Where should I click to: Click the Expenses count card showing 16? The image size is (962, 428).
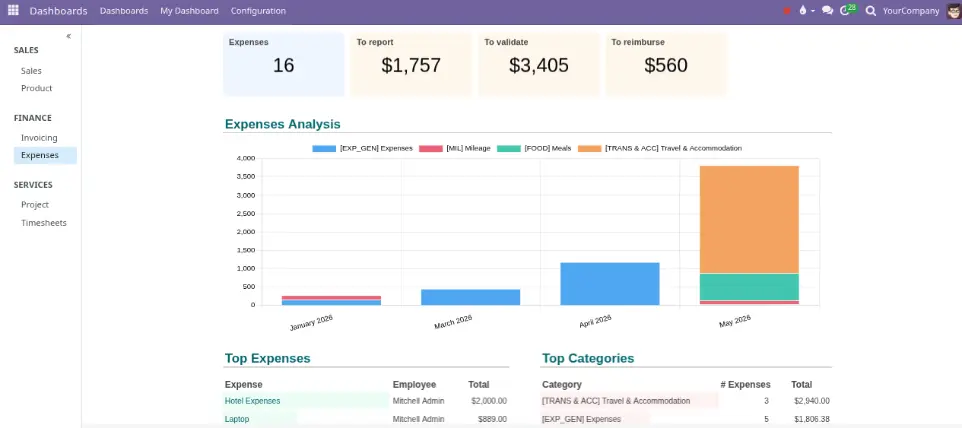click(x=283, y=64)
